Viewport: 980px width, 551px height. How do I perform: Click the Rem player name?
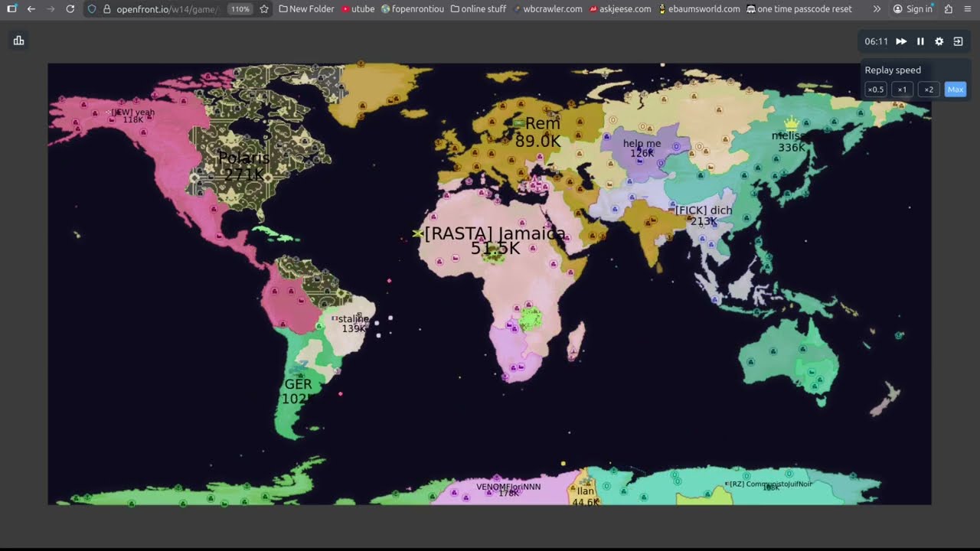click(x=543, y=123)
